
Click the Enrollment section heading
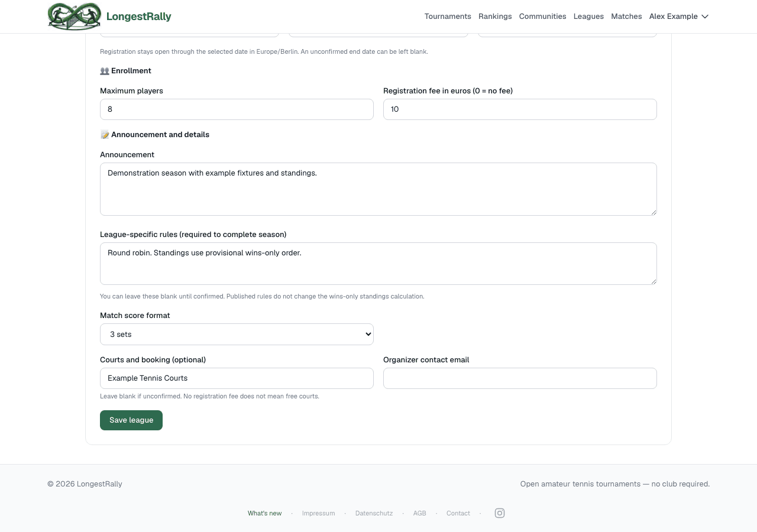tap(125, 71)
